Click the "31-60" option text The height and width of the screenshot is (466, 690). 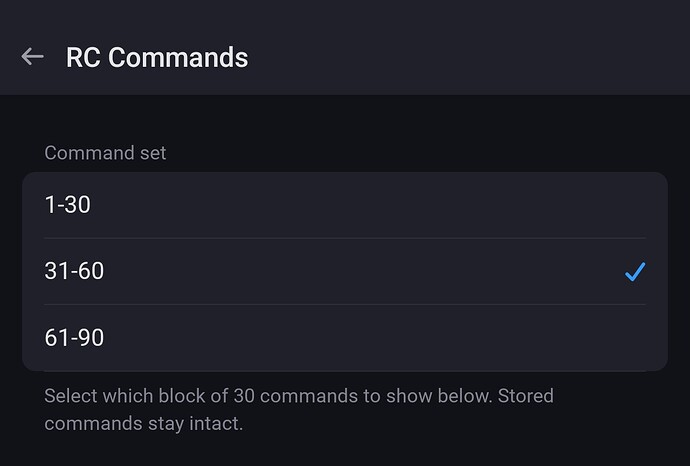[74, 271]
